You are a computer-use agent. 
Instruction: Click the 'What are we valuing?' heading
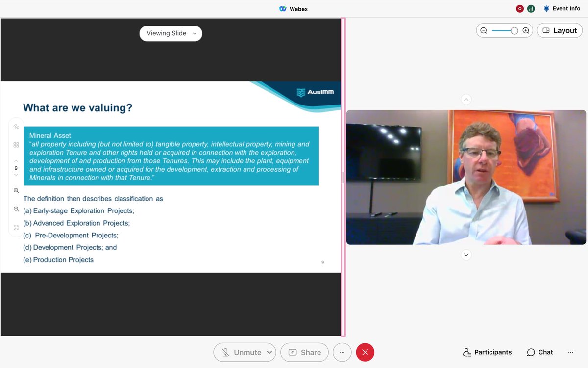78,107
